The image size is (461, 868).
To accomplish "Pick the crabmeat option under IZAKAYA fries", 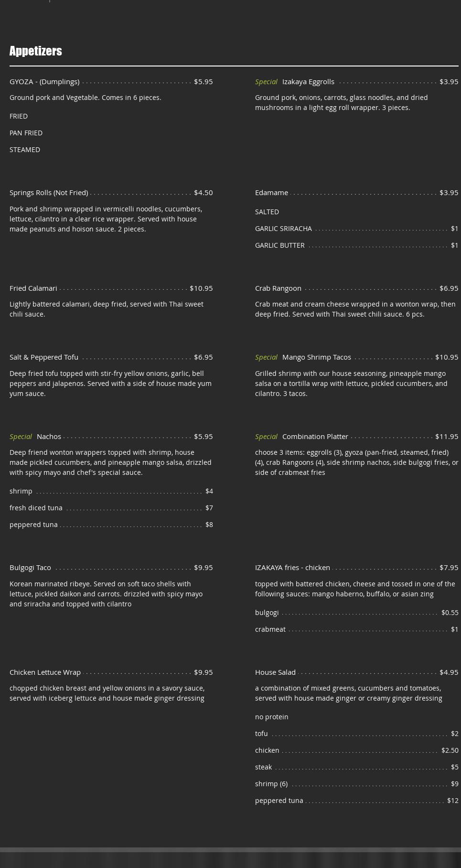I will 270,629.
